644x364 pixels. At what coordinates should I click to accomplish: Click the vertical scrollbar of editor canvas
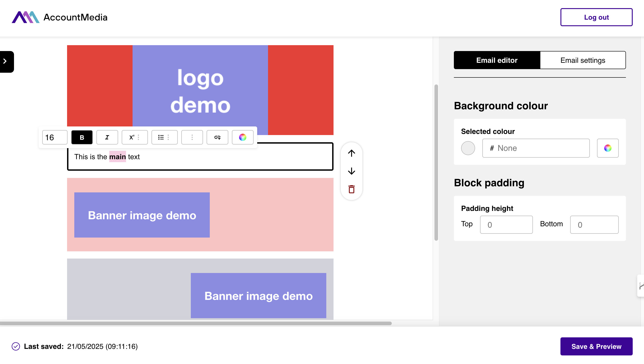point(436,163)
